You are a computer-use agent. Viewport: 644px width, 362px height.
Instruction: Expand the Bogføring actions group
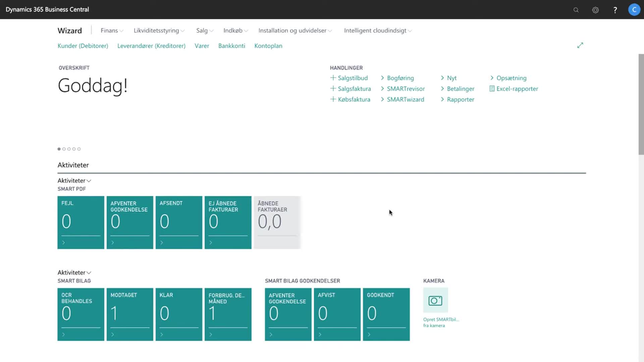coord(397,78)
